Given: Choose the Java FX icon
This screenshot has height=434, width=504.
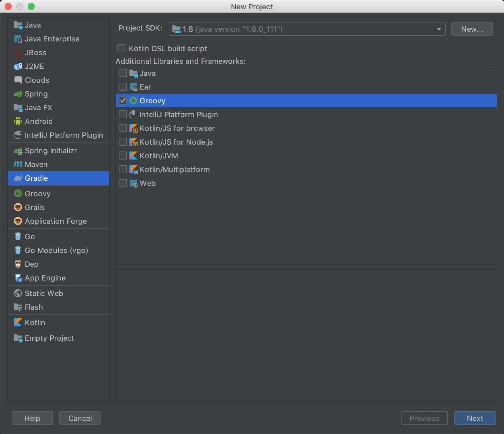Looking at the screenshot, I should (18, 108).
